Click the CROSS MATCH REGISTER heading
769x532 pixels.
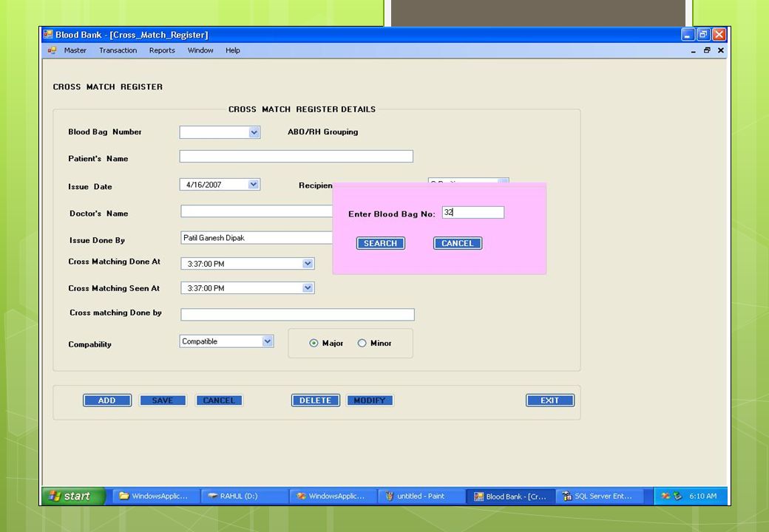click(107, 86)
